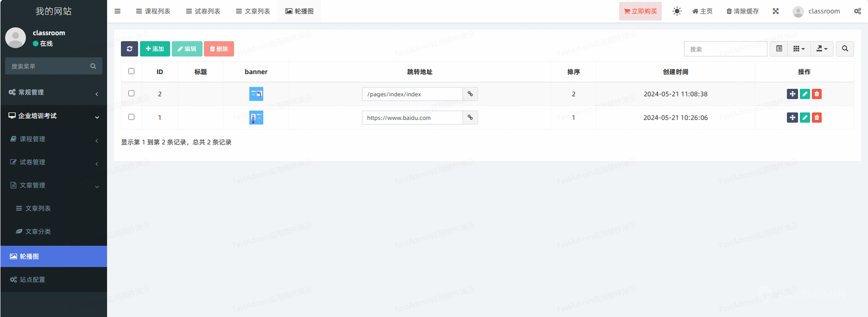
Task: Click the banner thumbnail in row ID 2
Action: pos(256,94)
